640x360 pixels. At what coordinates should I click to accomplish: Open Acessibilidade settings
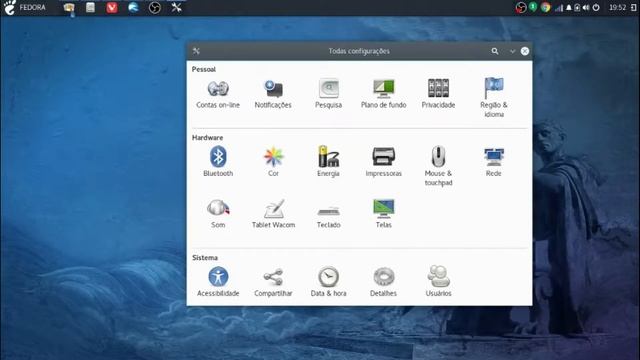coord(218,282)
